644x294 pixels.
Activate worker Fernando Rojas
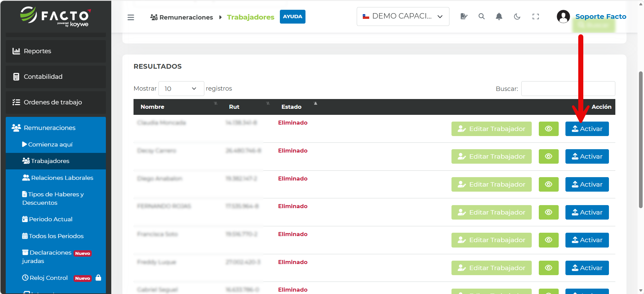point(587,212)
